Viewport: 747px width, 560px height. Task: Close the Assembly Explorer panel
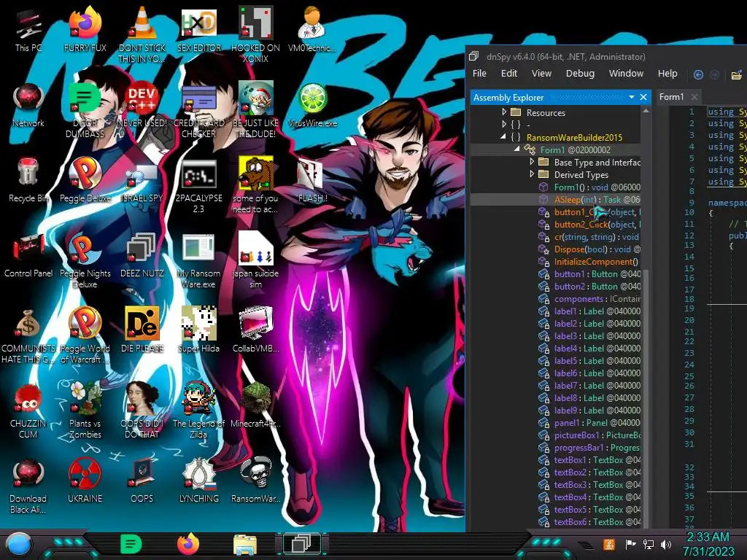(x=643, y=97)
